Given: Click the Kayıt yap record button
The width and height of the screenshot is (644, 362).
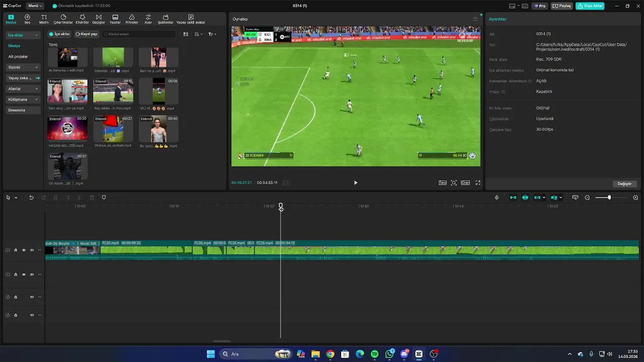Looking at the screenshot, I should pos(87,34).
